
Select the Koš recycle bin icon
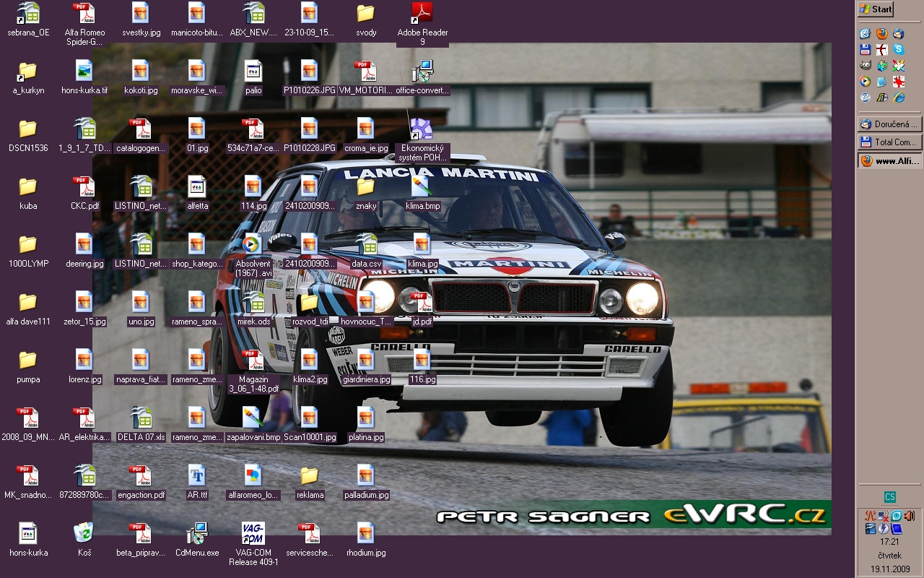pos(84,533)
